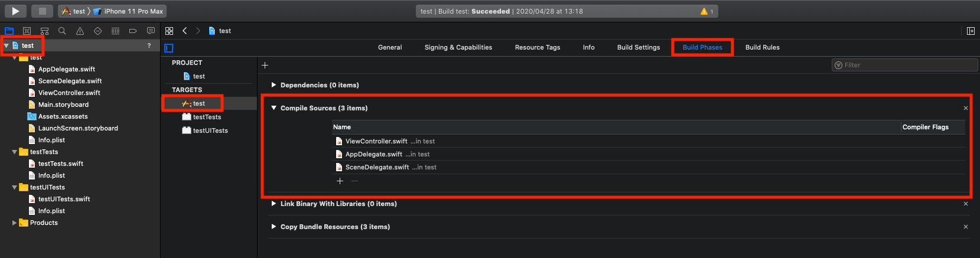The image size is (980, 258).
Task: Add an editor pane on the right
Action: click(x=971, y=31)
